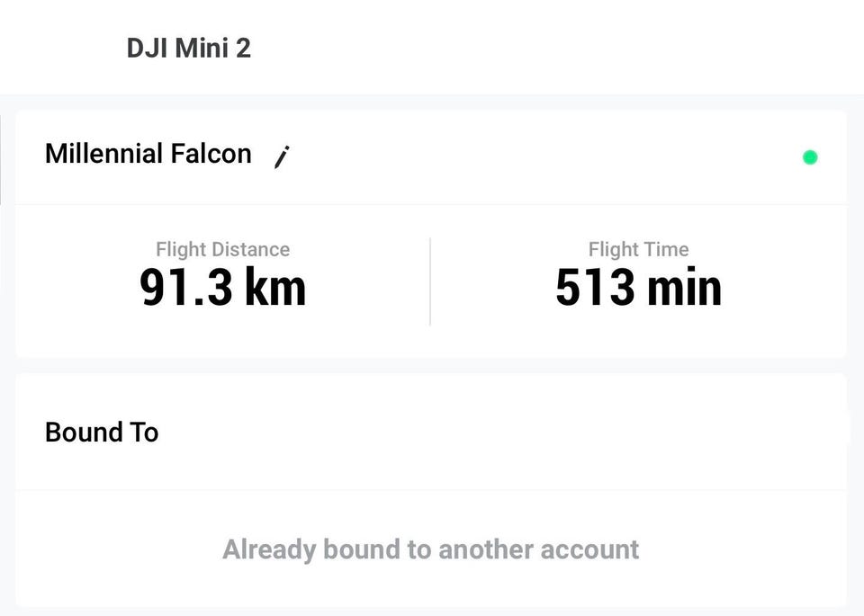Tap the Millennial Falcon drone name
The height and width of the screenshot is (616, 864).
[x=148, y=154]
